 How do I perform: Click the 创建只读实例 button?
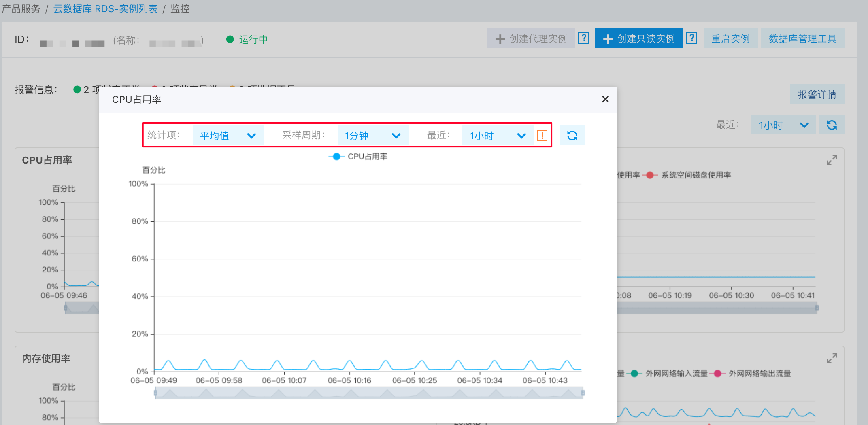click(638, 38)
